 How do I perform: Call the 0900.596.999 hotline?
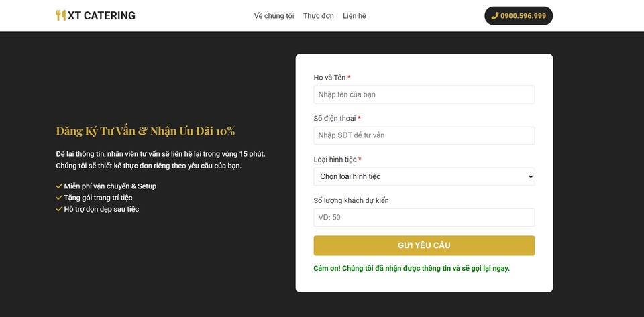tap(519, 16)
